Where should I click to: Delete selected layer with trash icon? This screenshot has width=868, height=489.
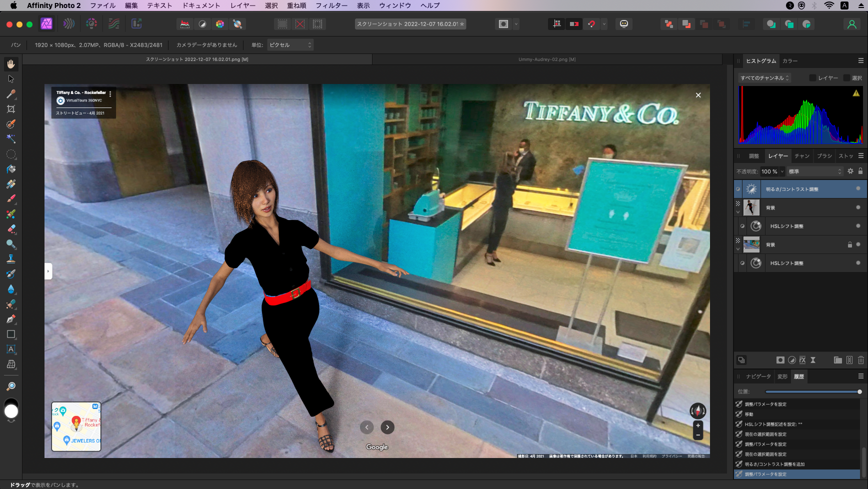[x=861, y=360]
